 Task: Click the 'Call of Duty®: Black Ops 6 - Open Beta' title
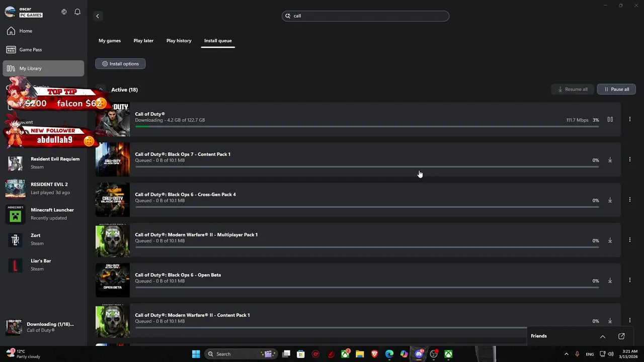pyautogui.click(x=178, y=275)
